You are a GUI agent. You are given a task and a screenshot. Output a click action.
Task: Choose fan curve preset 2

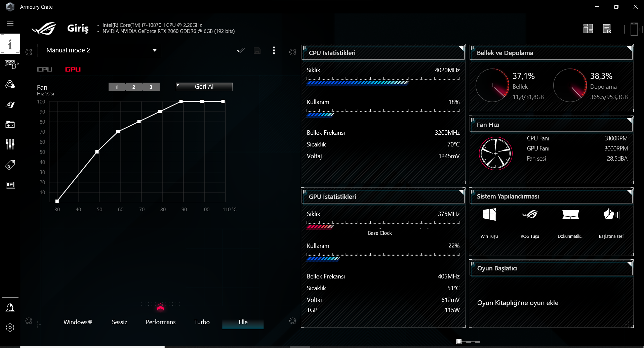point(134,87)
